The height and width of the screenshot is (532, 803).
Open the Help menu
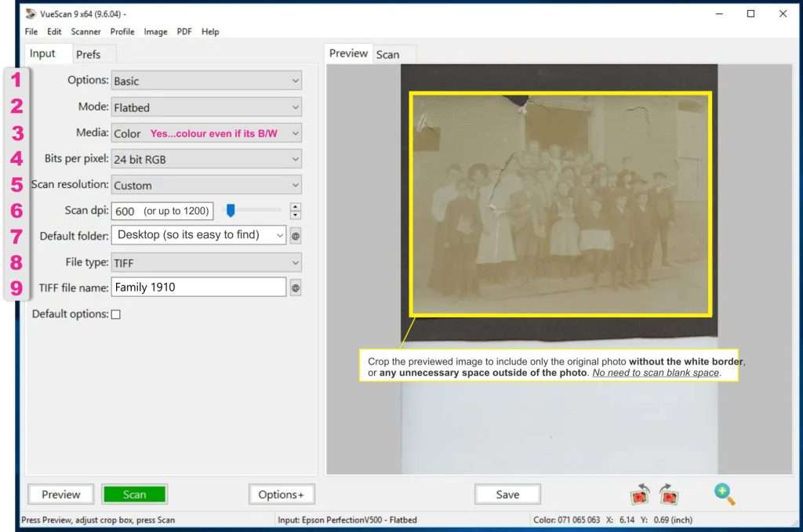pos(210,31)
